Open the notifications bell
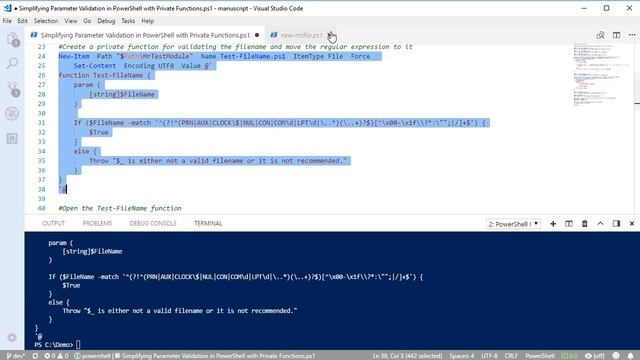The height and width of the screenshot is (360, 640). 631,356
